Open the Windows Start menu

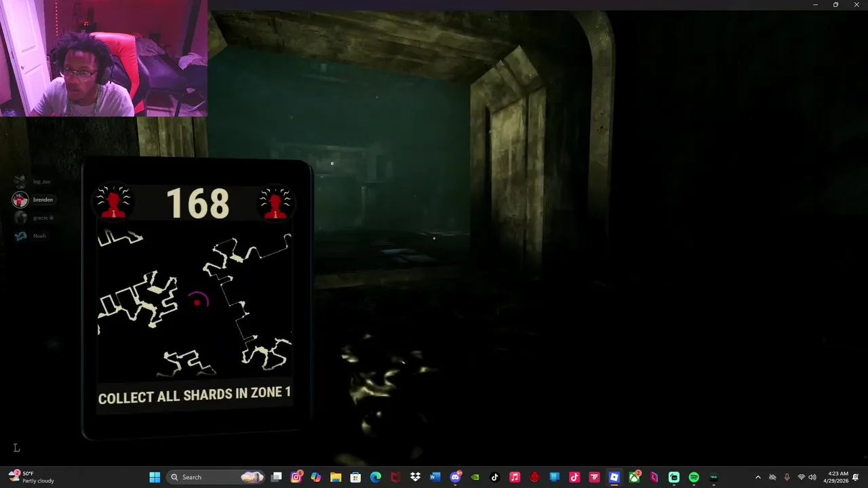coord(155,477)
